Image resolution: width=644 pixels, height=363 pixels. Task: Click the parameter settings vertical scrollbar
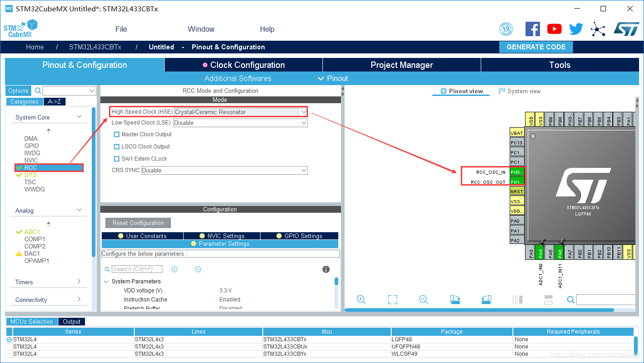click(336, 282)
